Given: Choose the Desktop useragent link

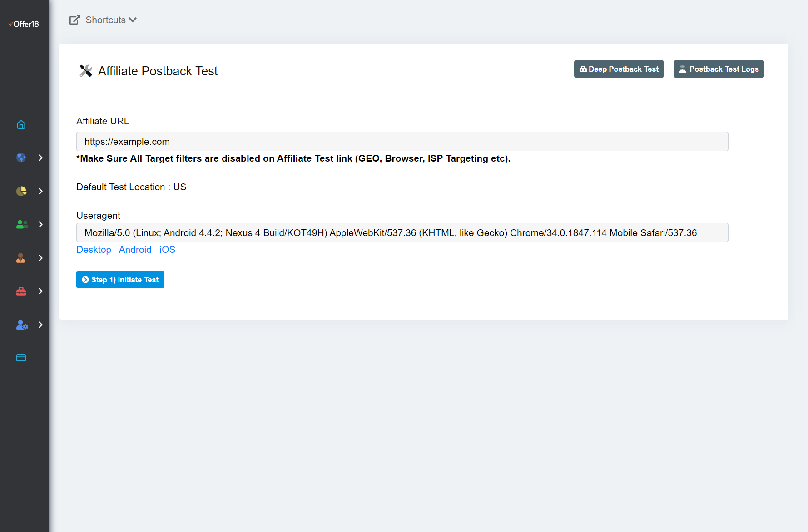Looking at the screenshot, I should 94,250.
